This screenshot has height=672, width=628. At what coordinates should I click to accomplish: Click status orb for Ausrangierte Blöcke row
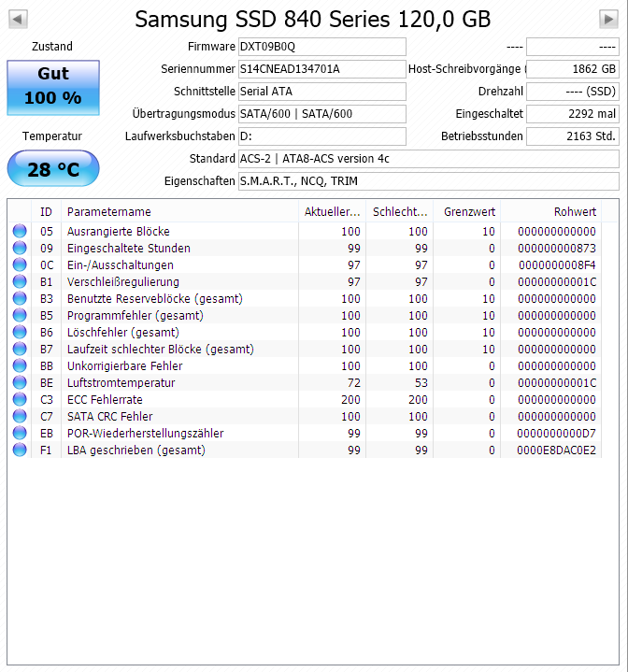(20, 231)
